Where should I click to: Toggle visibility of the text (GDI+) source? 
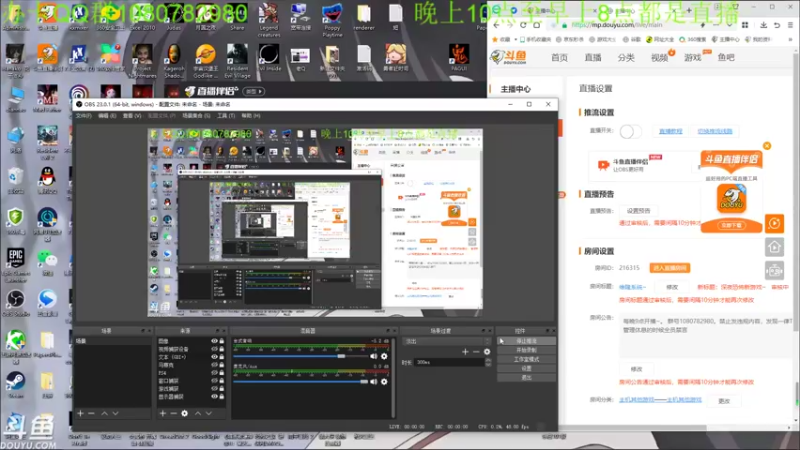[214, 357]
